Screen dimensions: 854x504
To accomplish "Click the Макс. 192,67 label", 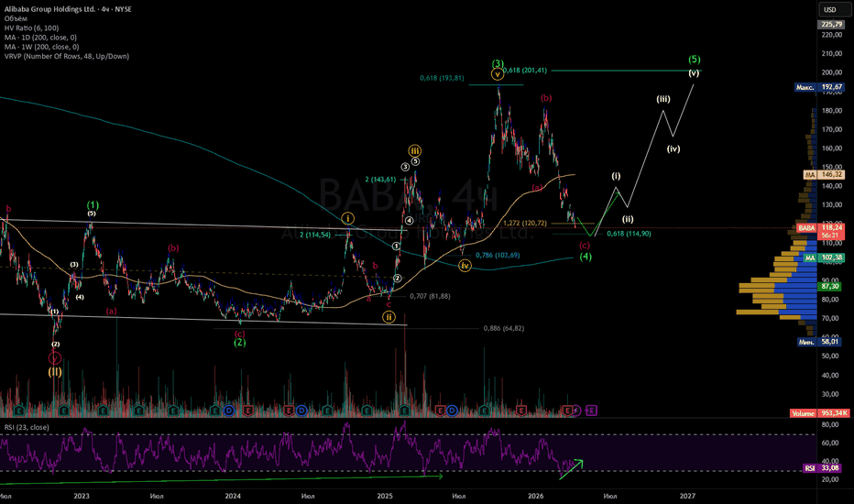I will 819,87.
